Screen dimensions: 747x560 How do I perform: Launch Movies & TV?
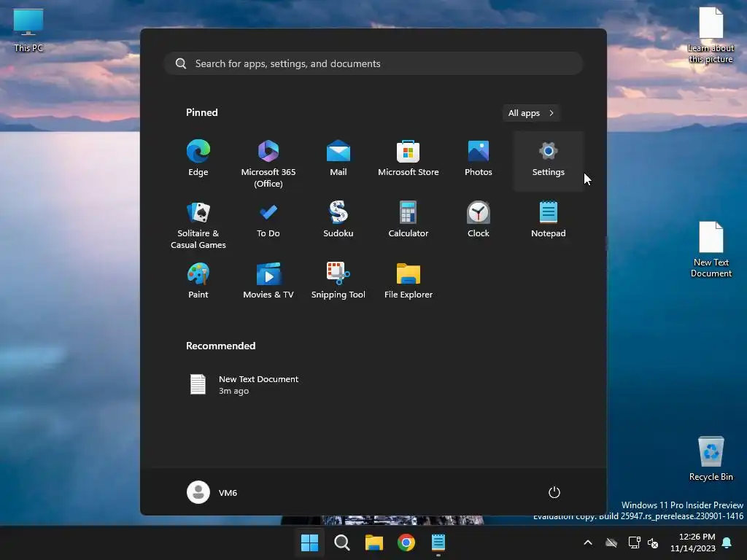[x=268, y=281]
